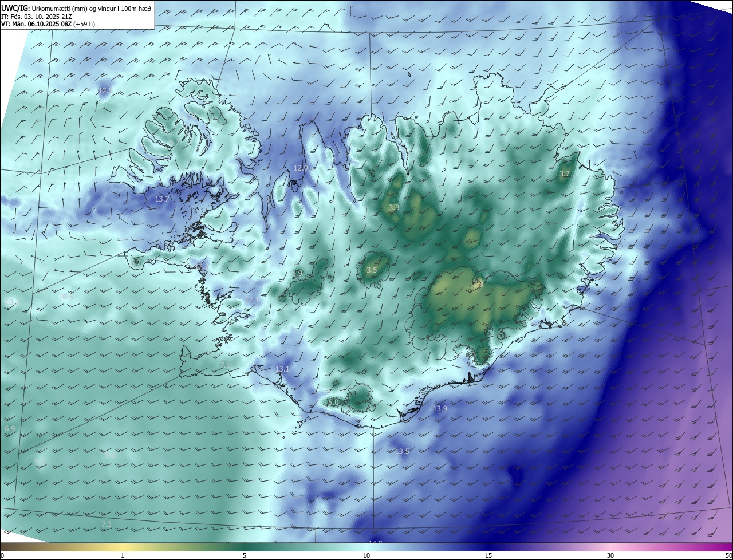733x560 pixels.
Task: Click the 15 tick on the colour scale
Action: pyautogui.click(x=488, y=555)
